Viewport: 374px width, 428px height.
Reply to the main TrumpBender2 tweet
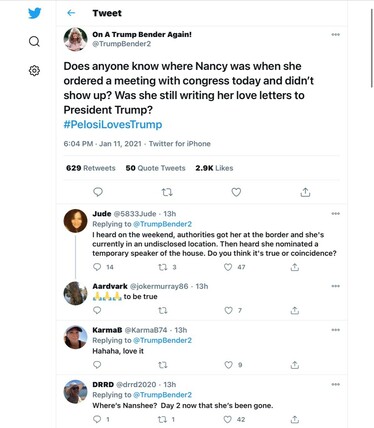98,192
